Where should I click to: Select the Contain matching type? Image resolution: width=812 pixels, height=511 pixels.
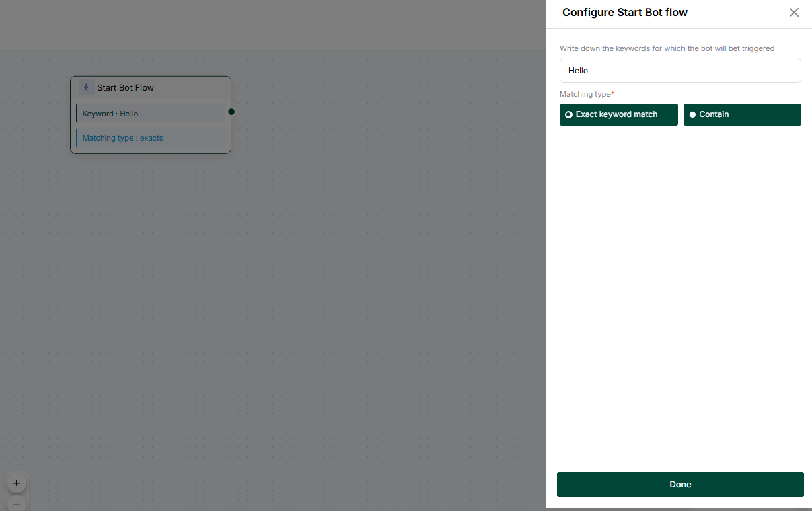pos(742,114)
